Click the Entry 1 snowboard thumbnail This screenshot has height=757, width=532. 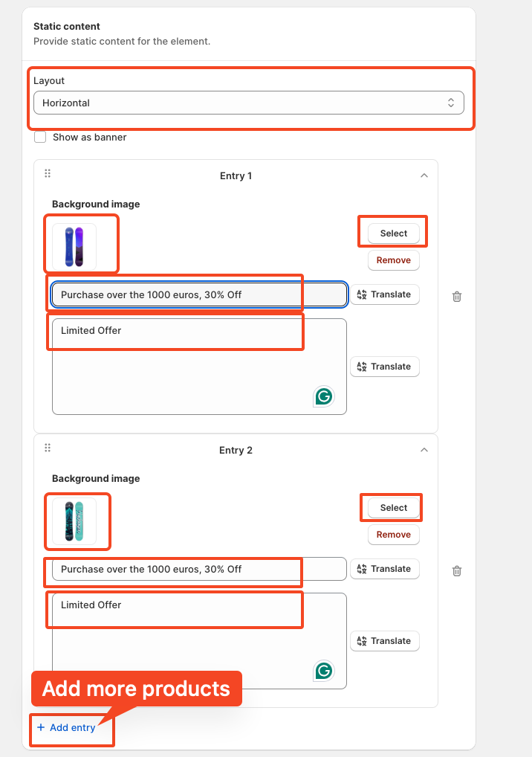tap(74, 247)
